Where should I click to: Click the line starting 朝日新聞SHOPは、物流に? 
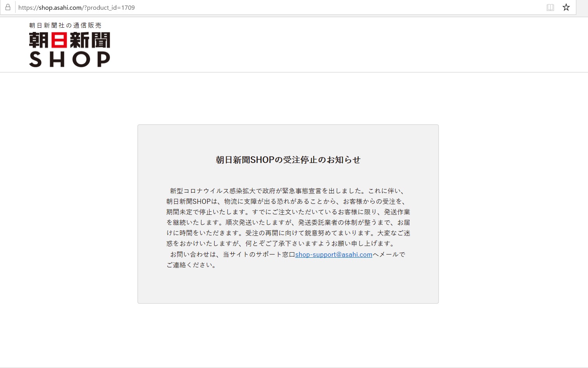click(x=287, y=202)
